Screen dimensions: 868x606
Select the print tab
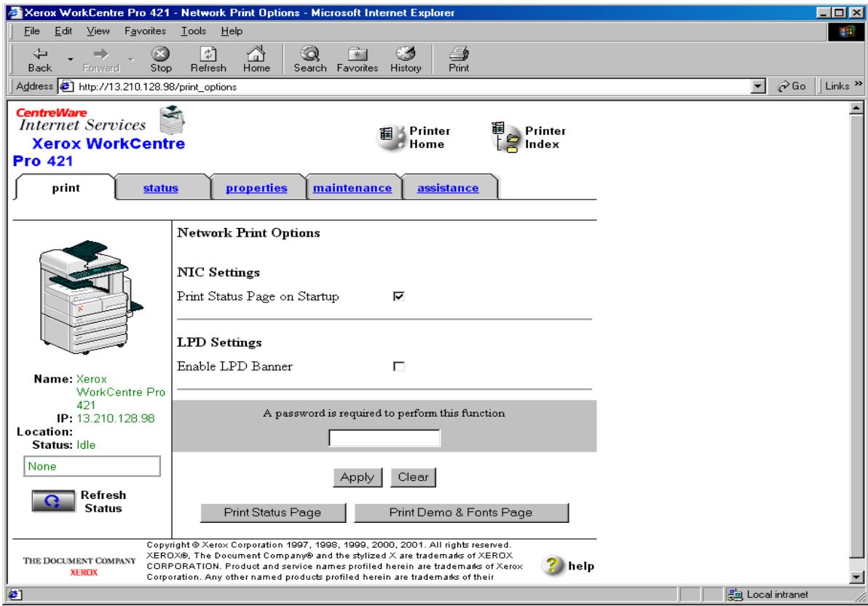(x=66, y=188)
